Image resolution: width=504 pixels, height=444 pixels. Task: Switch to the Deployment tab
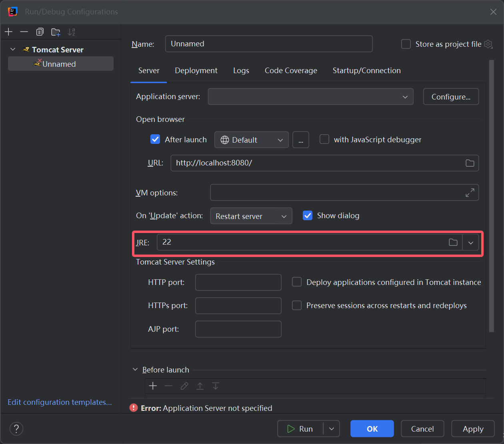(196, 71)
